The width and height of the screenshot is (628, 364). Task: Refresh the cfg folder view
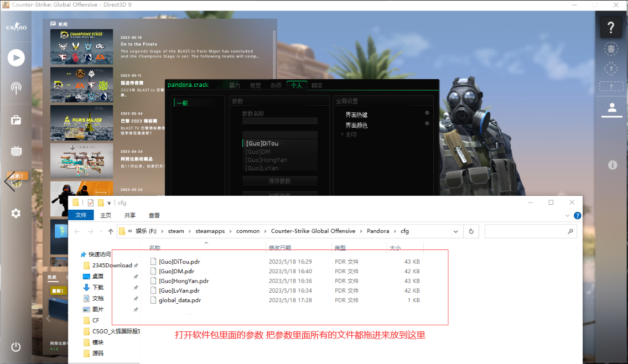tap(471, 231)
